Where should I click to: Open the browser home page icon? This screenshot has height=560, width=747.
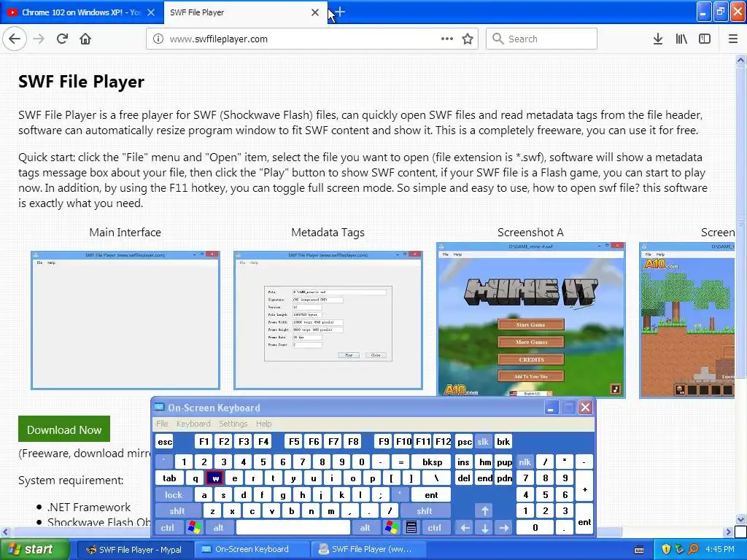[85, 39]
